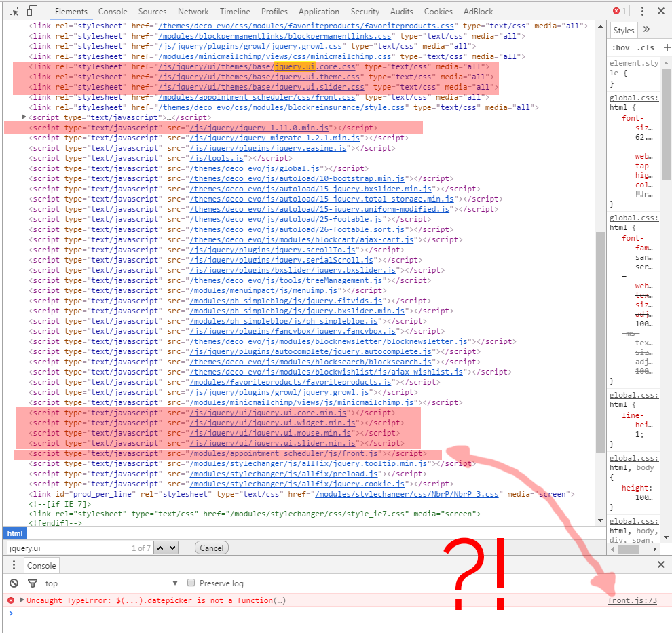The image size is (672, 633).
Task: Close the console drawer
Action: point(661,565)
